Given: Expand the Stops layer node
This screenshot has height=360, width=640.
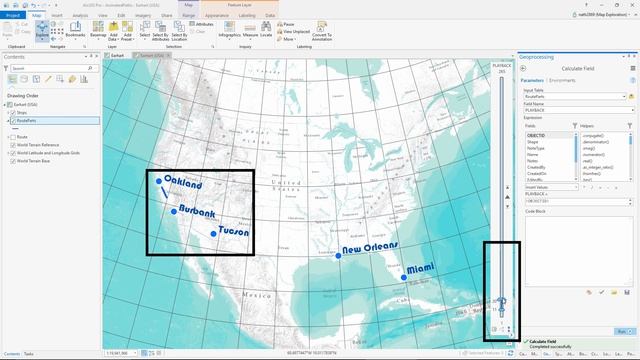Looking at the screenshot, I should 8,113.
